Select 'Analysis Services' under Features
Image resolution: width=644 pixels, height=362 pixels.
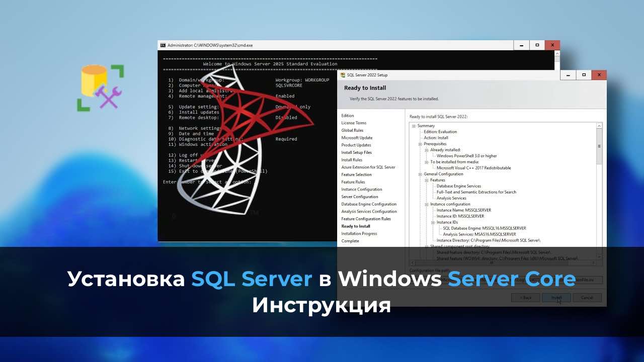click(451, 198)
